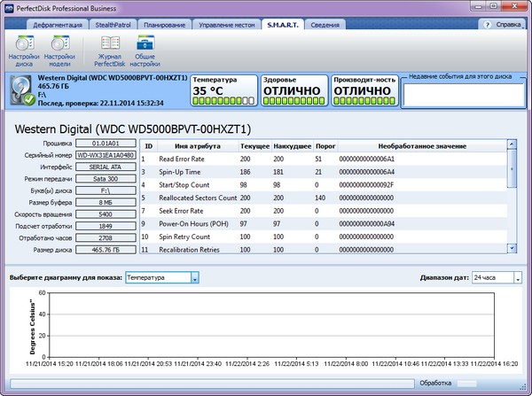532x396 pixels.
Task: Switch to the Дефрагментация tab
Action: tap(59, 25)
